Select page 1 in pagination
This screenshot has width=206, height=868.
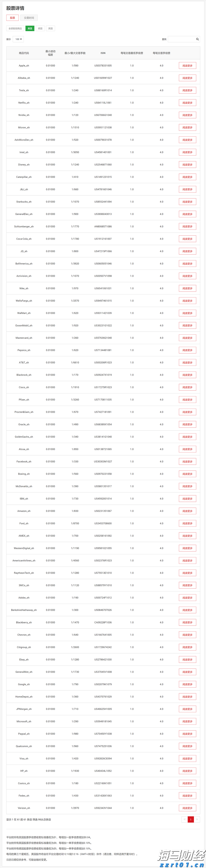click(x=191, y=819)
